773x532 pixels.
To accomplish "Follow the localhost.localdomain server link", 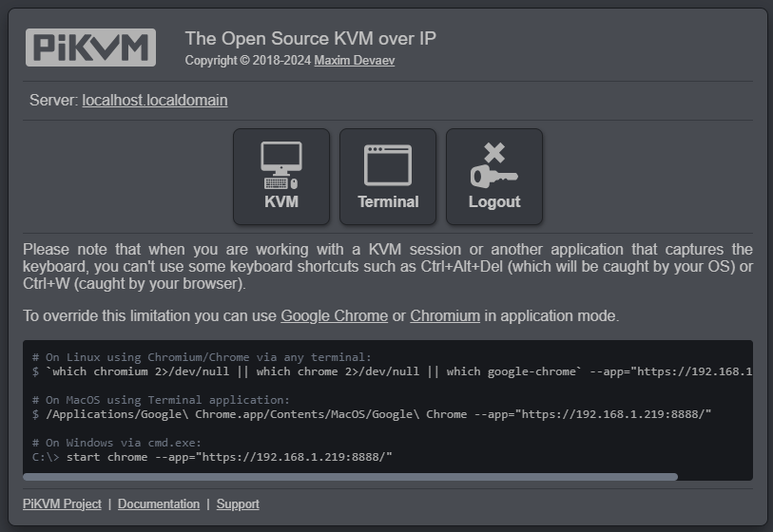I will (155, 100).
